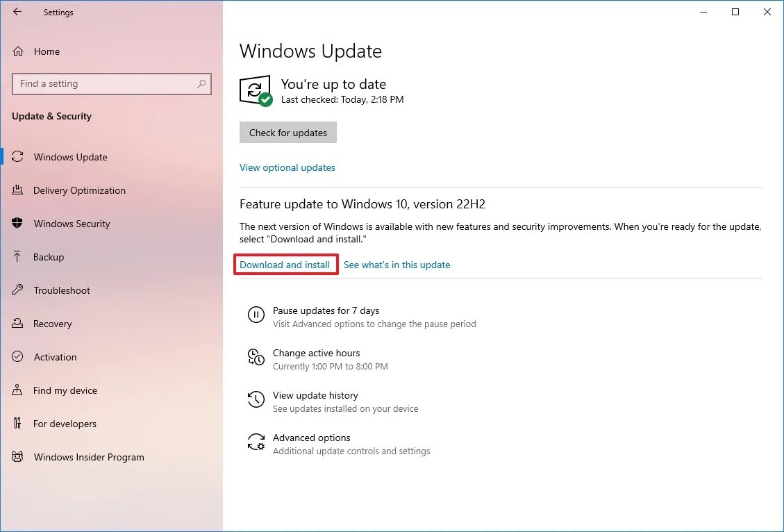Click the "You're up to date" status text
This screenshot has width=784, height=532.
[x=333, y=84]
